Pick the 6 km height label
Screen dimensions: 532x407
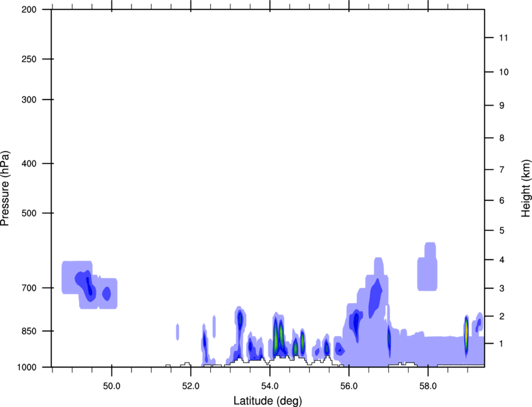coord(502,200)
